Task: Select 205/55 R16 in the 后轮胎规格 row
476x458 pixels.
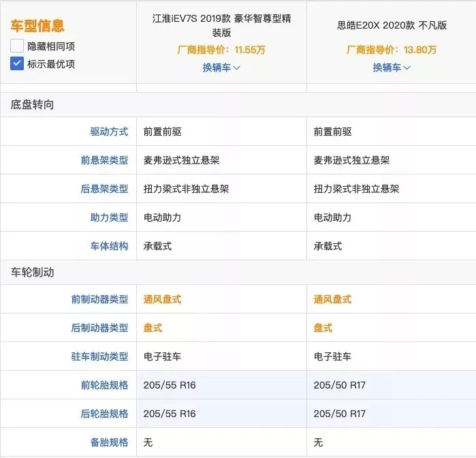Action: pyautogui.click(x=170, y=414)
